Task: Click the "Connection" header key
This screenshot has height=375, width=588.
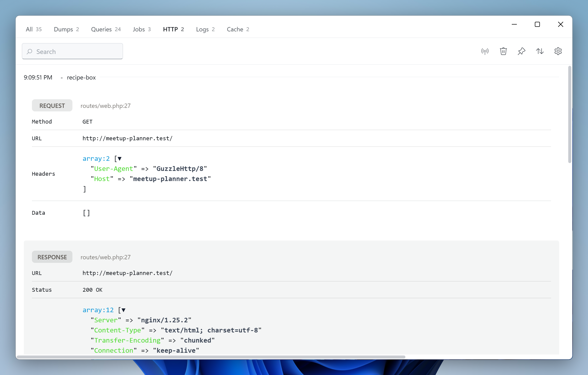Action: [x=114, y=351]
